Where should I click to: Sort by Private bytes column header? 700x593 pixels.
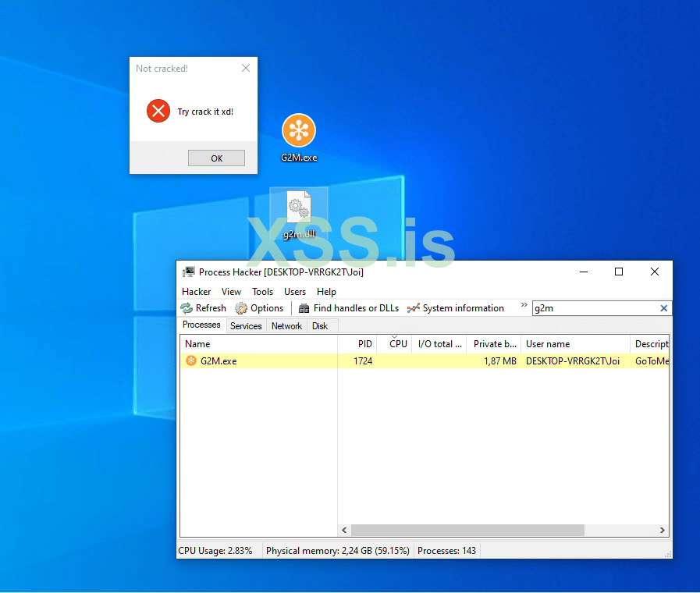(494, 344)
